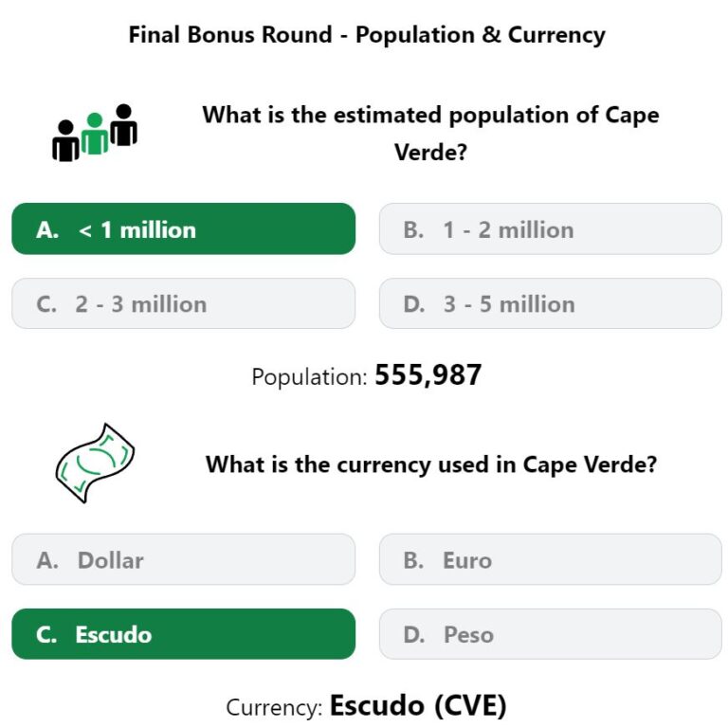728x727 pixels.
Task: Click the population value 555,987
Action: [x=428, y=375]
